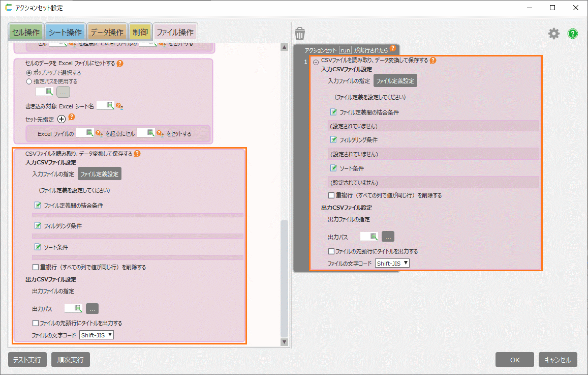Check ファイルの先頭行にタイトルを出力する in right panel

click(331, 251)
